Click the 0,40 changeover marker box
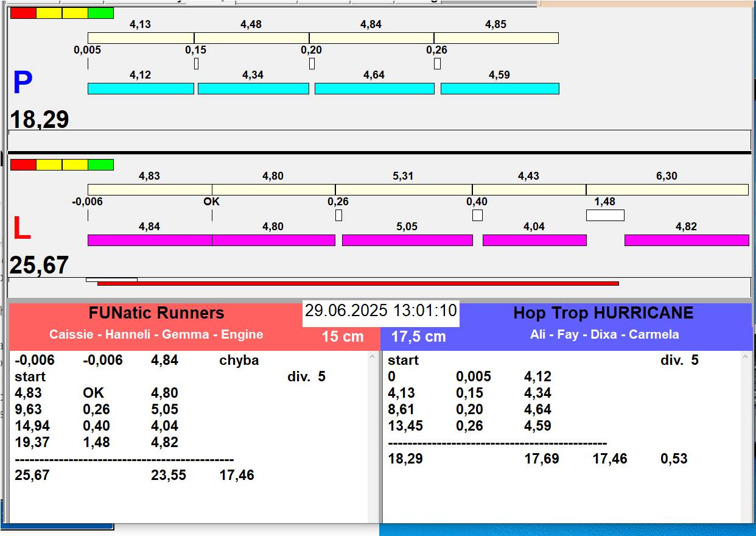This screenshot has height=536, width=756. pos(477,215)
